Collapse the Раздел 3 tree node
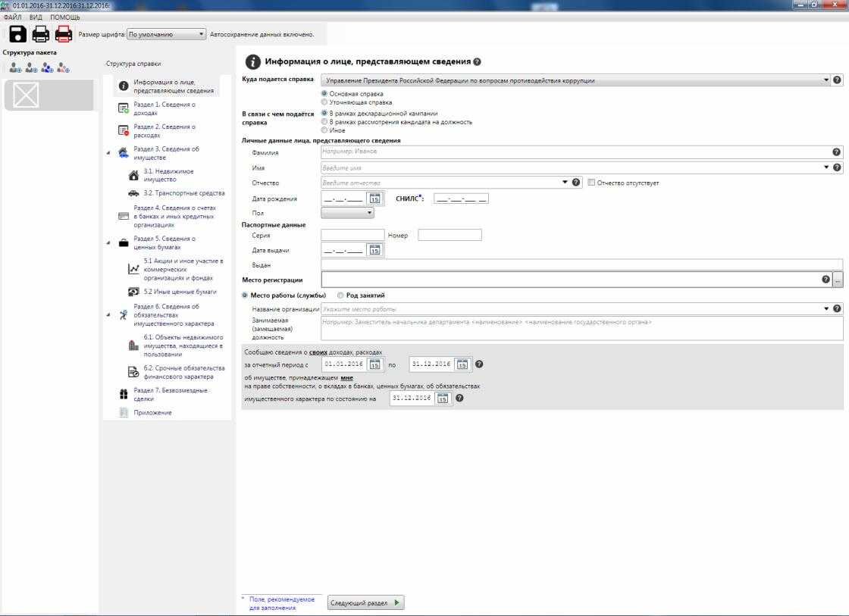This screenshot has width=849, height=616. pos(108,153)
